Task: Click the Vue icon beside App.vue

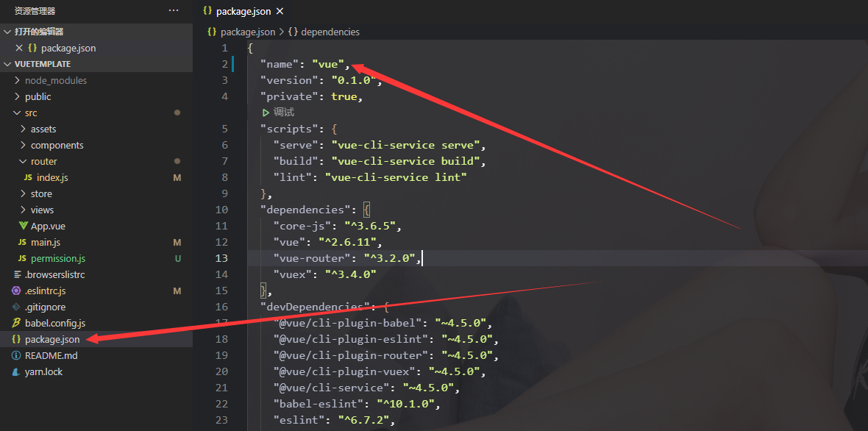Action: tap(23, 226)
